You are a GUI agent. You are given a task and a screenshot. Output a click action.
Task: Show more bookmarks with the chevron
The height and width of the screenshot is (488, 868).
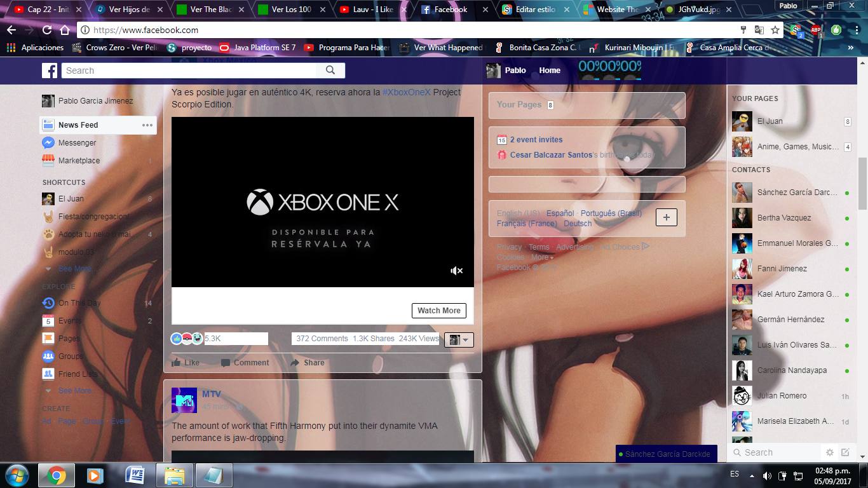(x=851, y=48)
